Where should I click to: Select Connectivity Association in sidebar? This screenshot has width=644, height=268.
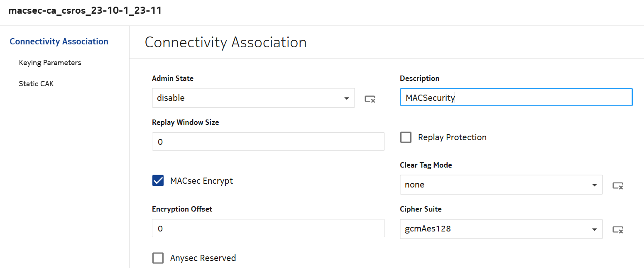pos(59,41)
